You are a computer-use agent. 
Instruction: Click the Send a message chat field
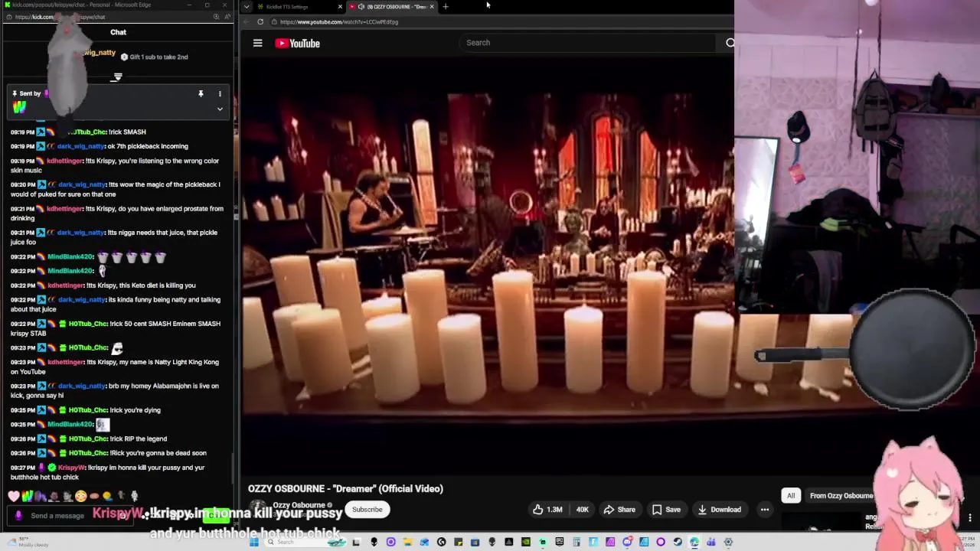click(x=70, y=516)
